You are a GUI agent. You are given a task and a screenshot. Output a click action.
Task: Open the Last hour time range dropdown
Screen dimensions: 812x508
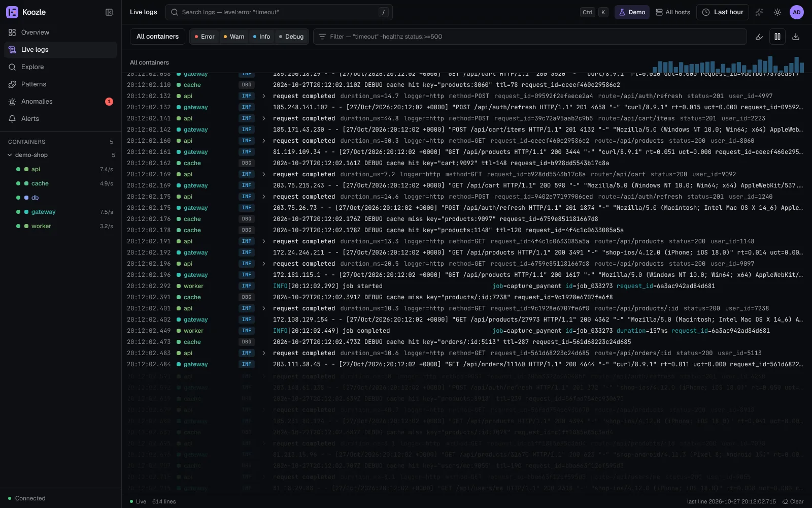click(x=723, y=12)
